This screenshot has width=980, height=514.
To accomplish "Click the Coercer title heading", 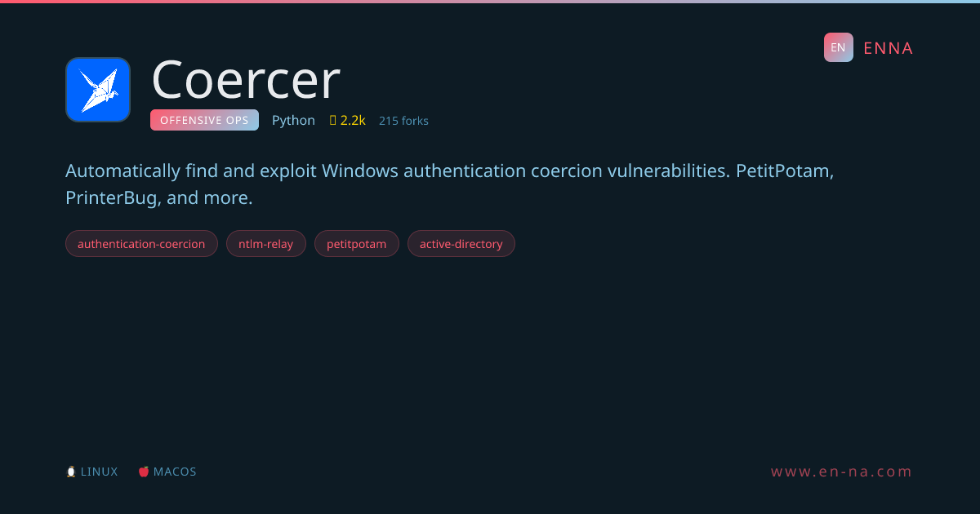I will (246, 80).
